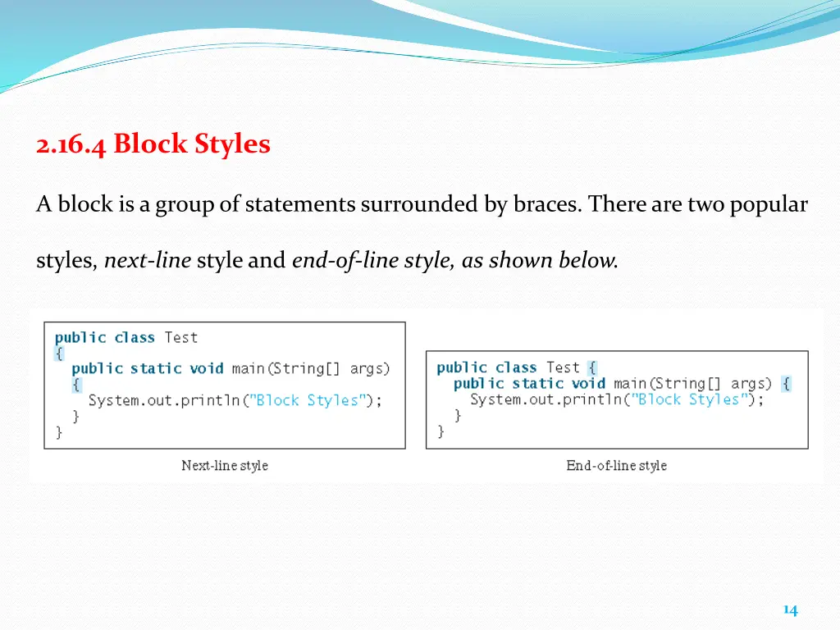This screenshot has height=630, width=840.
Task: Click "public class" keywords in the left code box
Action: (x=105, y=337)
